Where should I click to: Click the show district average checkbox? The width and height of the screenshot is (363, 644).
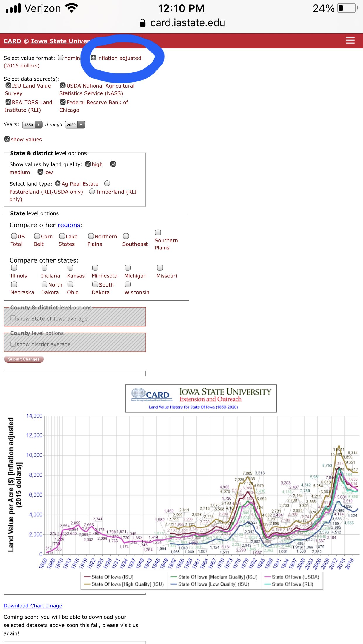point(13,344)
